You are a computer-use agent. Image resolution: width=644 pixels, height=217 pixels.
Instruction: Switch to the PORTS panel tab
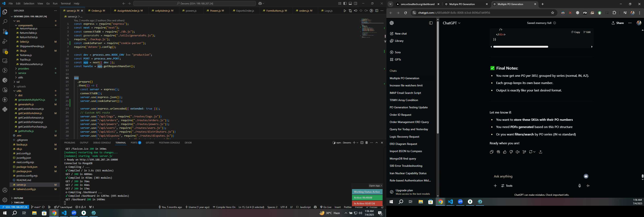coord(136,143)
